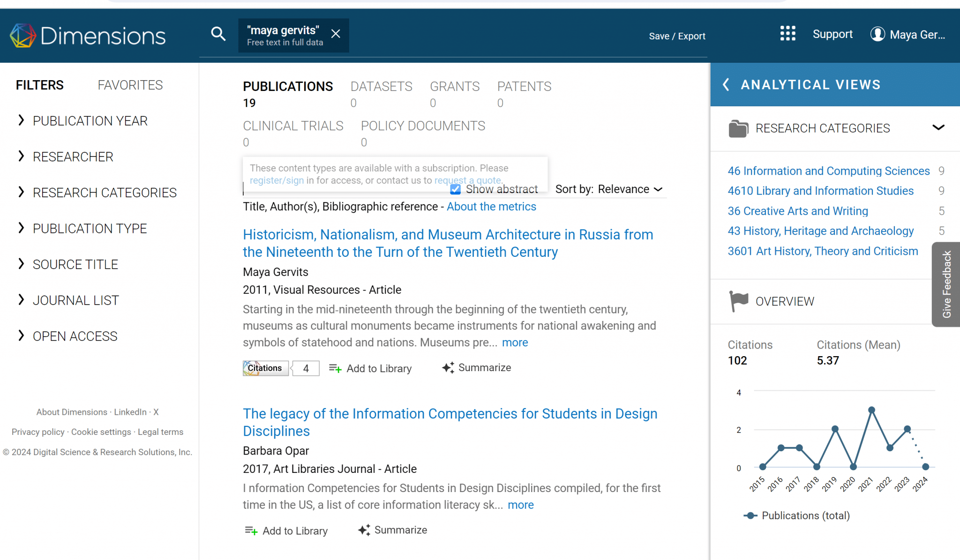Click the citation count 4 box
The height and width of the screenshot is (560, 960).
306,368
